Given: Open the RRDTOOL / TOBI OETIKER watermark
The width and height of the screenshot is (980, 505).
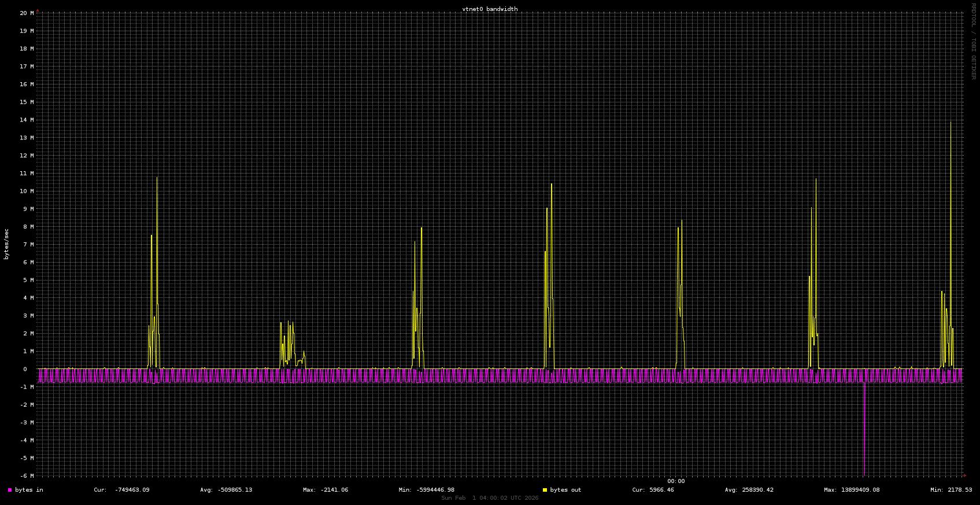Looking at the screenshot, I should 973,41.
